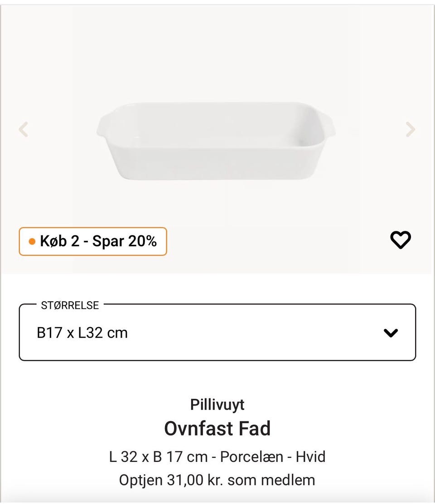Click the STØRRELSE field label

click(70, 305)
